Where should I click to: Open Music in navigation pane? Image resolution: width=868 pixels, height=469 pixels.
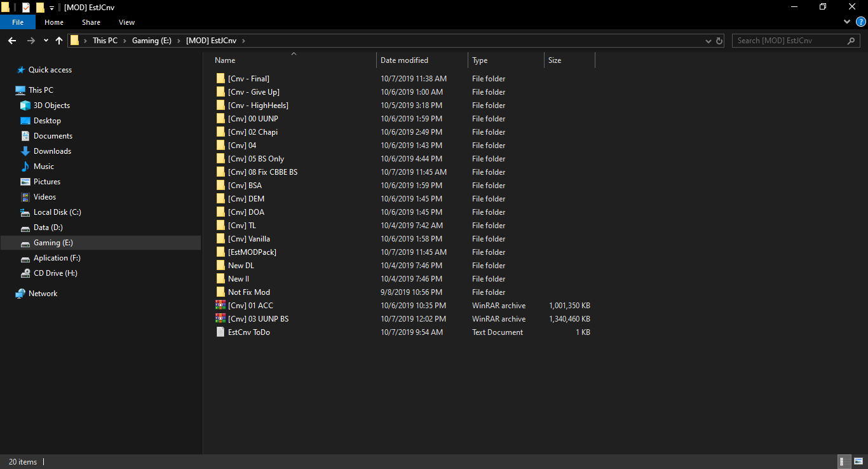(44, 167)
